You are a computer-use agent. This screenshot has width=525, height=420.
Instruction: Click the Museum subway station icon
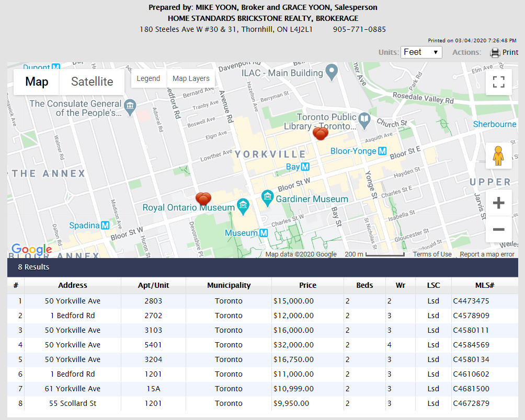264,233
